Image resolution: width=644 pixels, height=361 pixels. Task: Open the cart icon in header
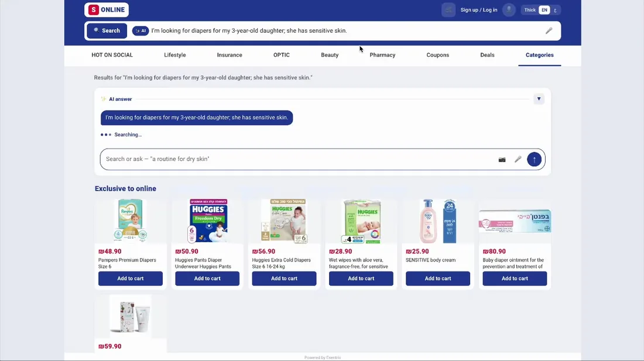[448, 10]
